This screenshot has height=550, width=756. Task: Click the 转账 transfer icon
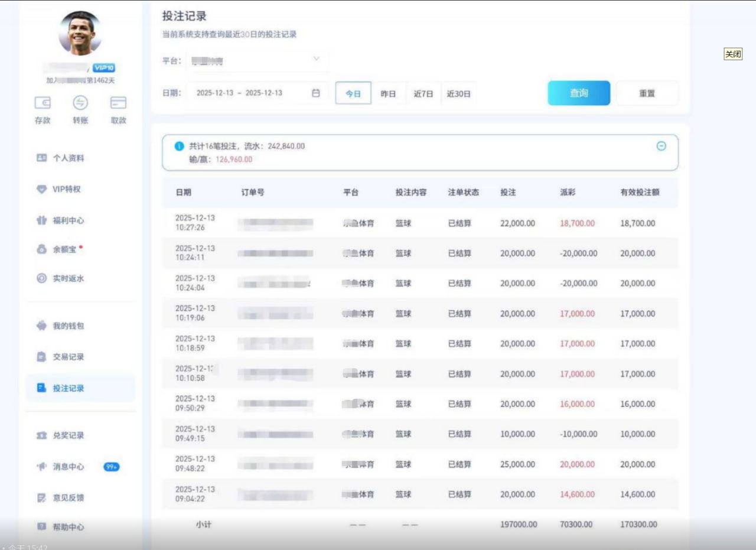coord(80,103)
